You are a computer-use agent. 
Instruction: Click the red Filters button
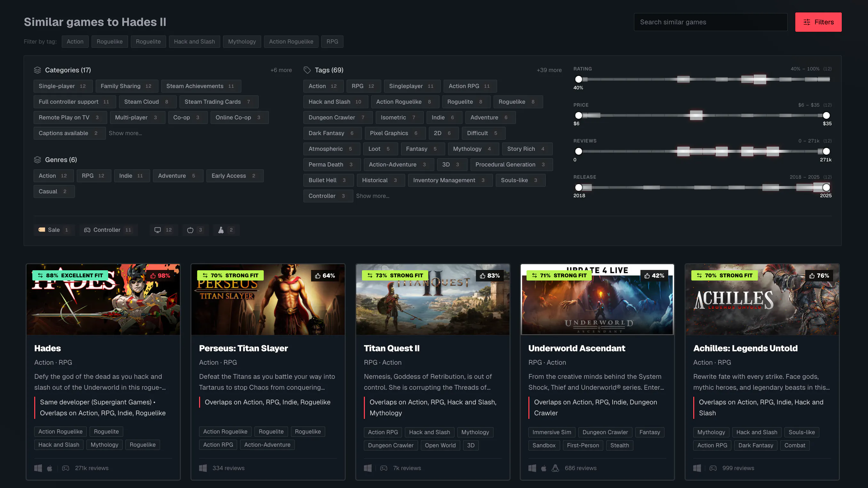click(x=818, y=22)
